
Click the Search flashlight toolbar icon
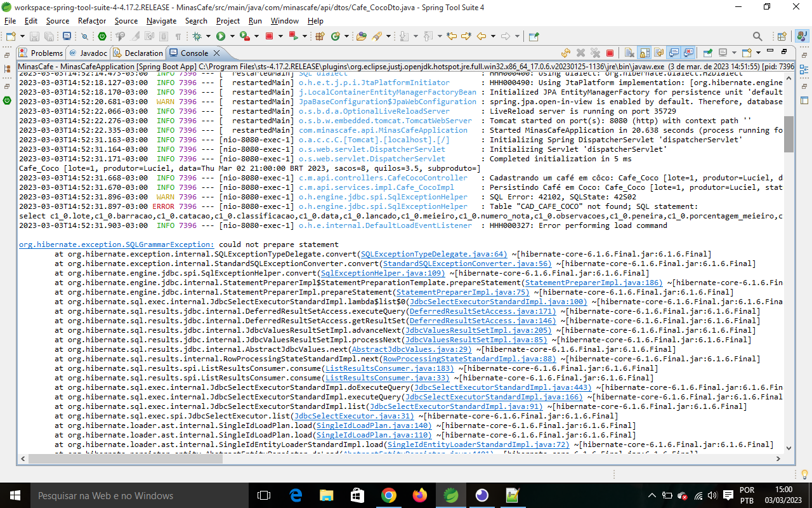tap(377, 36)
